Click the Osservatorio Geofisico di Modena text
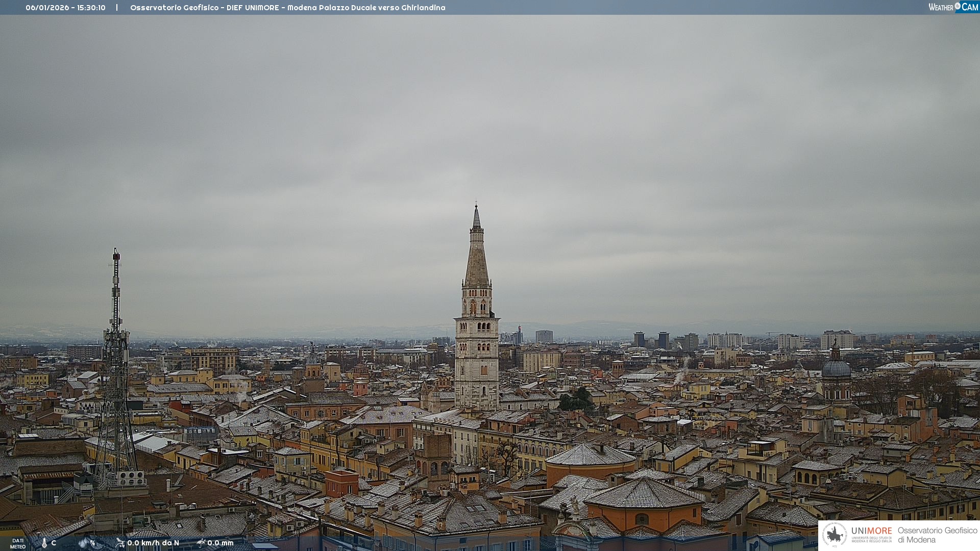 (937, 535)
